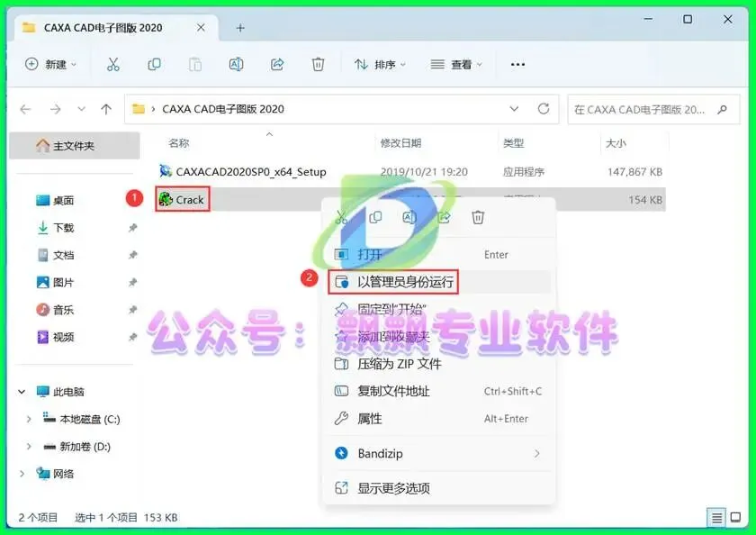756x535 pixels.
Task: Open the Bandizip submenu
Action: coord(439,453)
